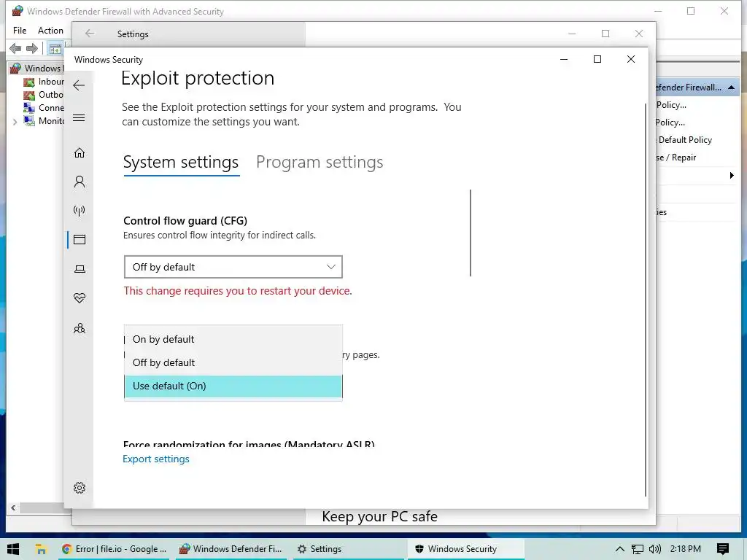Choose the Use default (On) option
Image resolution: width=747 pixels, height=560 pixels.
233,386
